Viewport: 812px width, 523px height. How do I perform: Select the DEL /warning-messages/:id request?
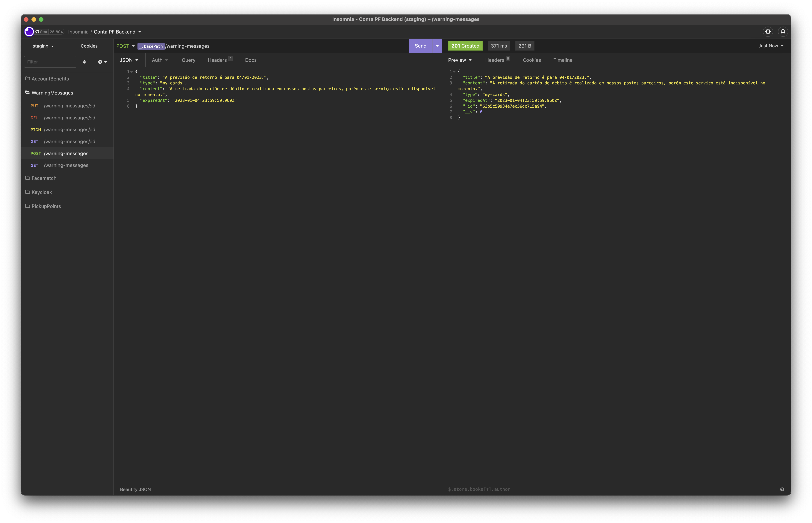coord(67,118)
